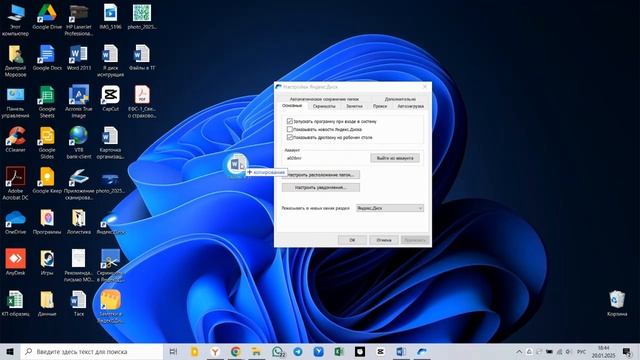The width and height of the screenshot is (640, 360).
Task: Open the taskbar clock and date
Action: click(603, 351)
